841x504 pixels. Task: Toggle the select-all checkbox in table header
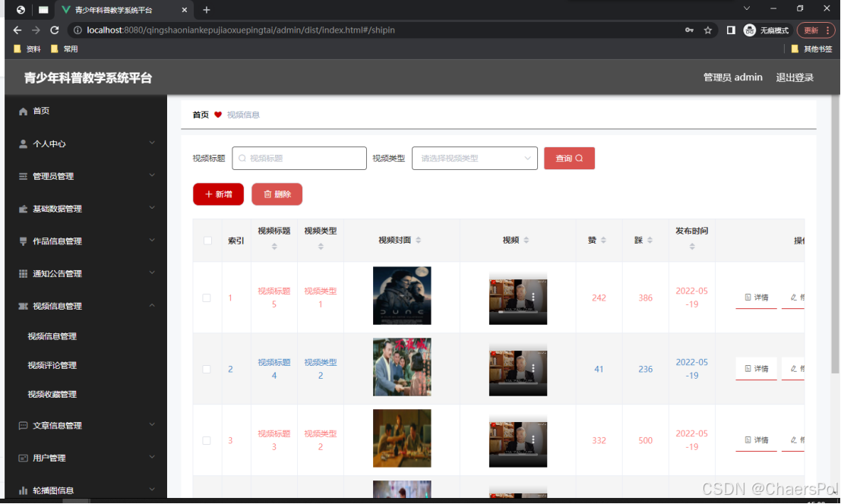(207, 241)
